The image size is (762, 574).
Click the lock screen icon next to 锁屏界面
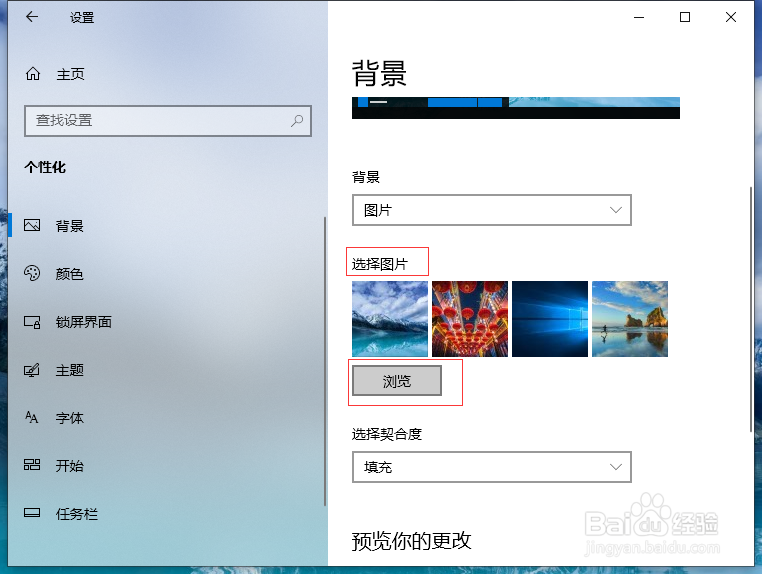[x=32, y=322]
